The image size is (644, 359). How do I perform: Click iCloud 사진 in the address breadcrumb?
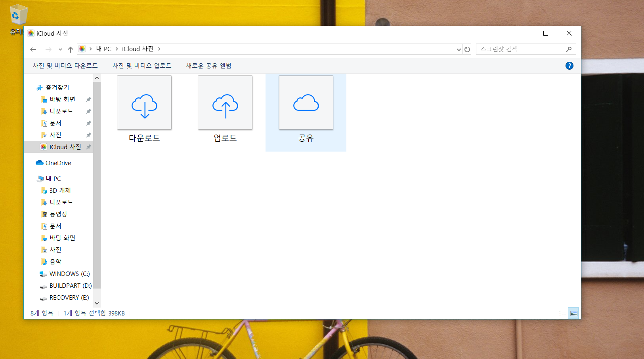138,49
